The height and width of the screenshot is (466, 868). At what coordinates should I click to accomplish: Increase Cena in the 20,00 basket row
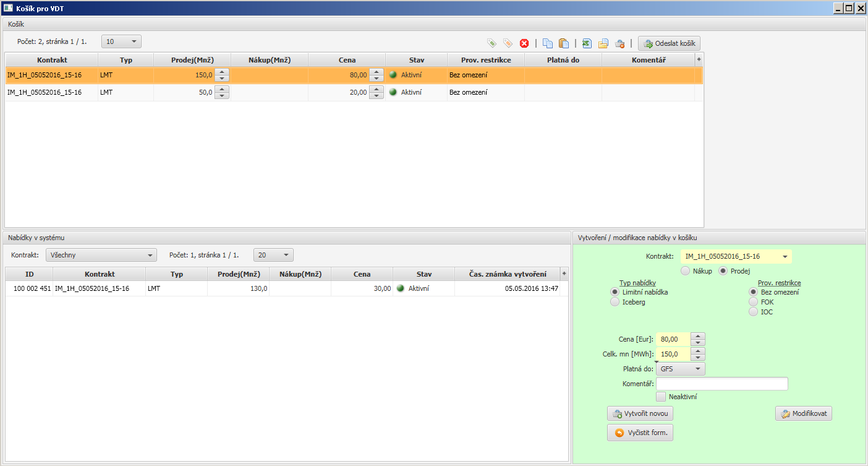(377, 89)
